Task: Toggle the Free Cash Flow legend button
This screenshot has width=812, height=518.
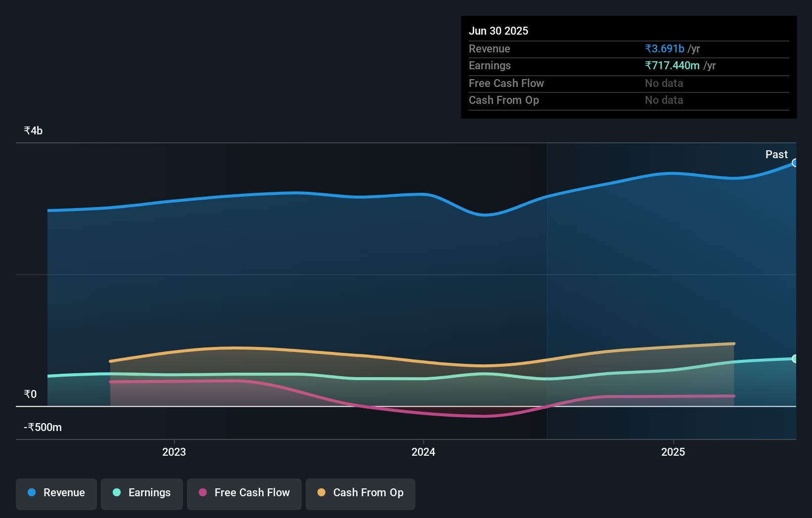Action: point(244,494)
